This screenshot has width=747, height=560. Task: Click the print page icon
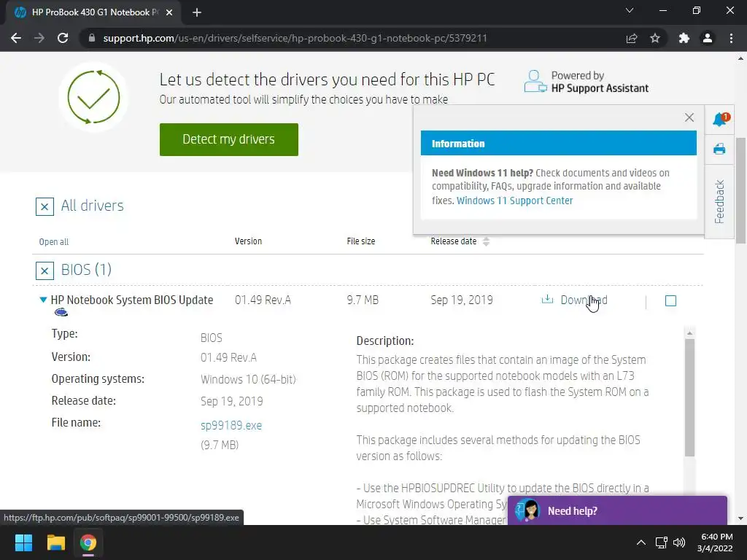[x=719, y=149]
